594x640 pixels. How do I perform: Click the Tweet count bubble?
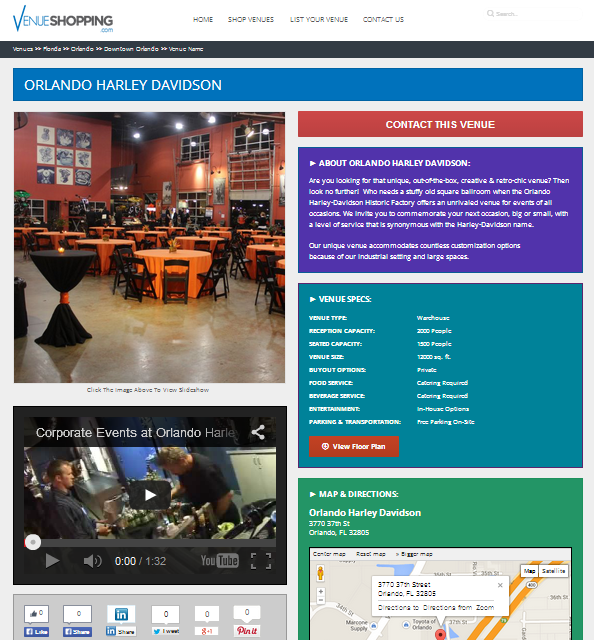pos(166,614)
